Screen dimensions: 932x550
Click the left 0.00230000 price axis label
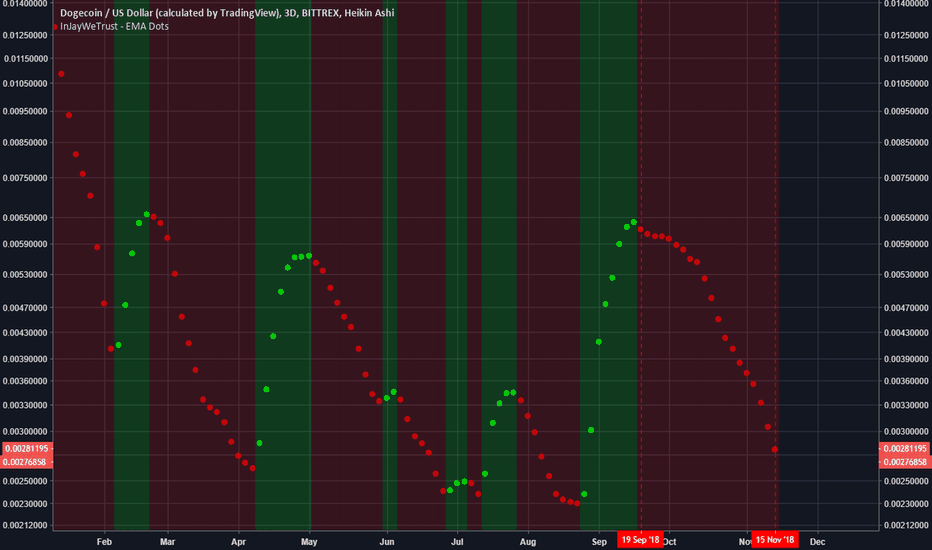[26, 504]
